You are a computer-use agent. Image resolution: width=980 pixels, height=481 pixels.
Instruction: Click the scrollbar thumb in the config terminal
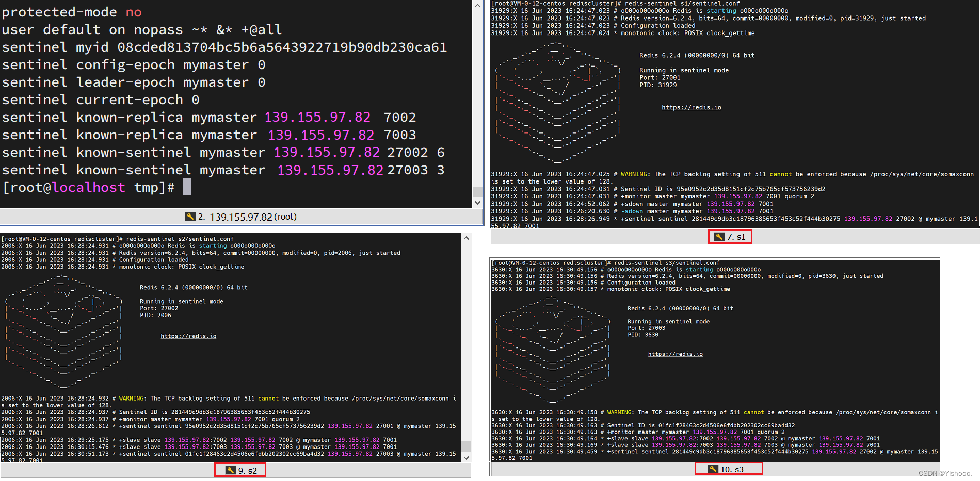pyautogui.click(x=477, y=192)
